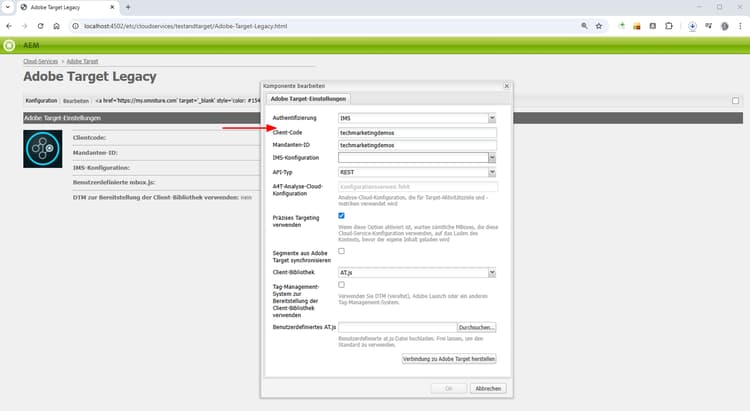Enable Segmente aus Adobe Target synchronisieren
The image size is (750, 411).
point(342,251)
